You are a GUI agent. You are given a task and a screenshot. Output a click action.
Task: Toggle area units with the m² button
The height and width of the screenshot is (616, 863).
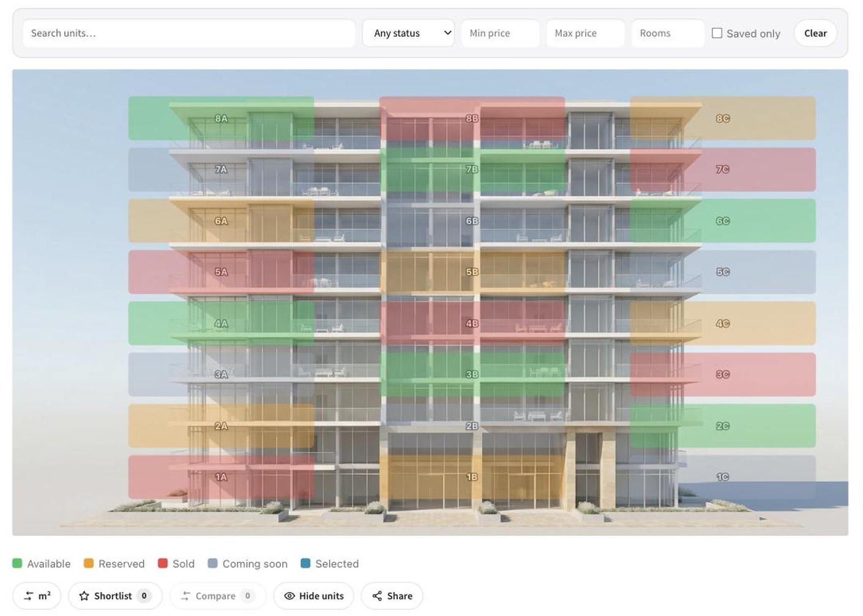click(x=37, y=596)
